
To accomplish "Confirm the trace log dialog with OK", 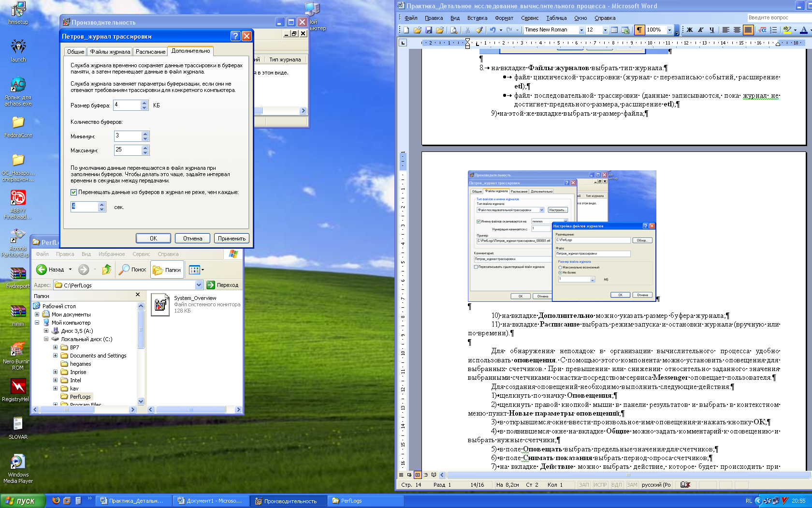I will coord(153,239).
